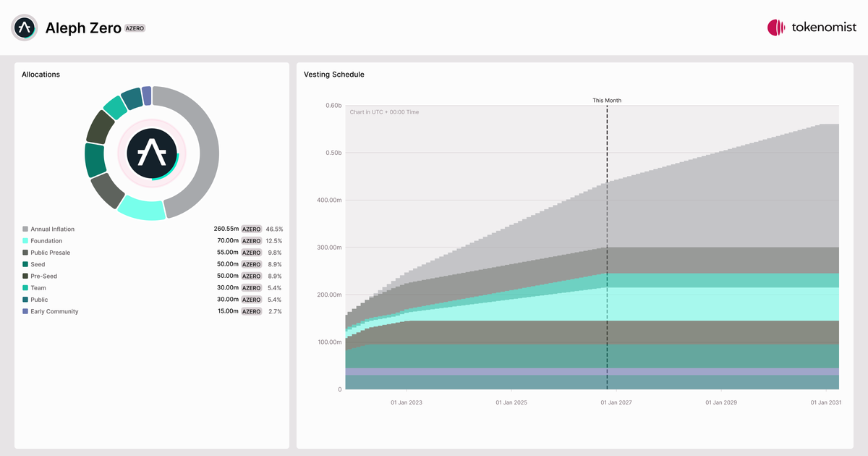The height and width of the screenshot is (456, 868).
Task: Click the Allocations panel heading
Action: pyautogui.click(x=41, y=75)
